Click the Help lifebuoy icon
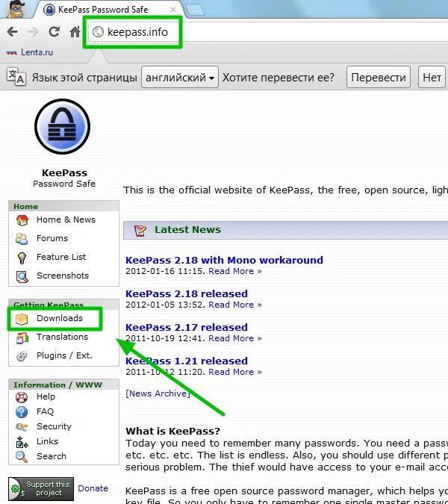 22,398
